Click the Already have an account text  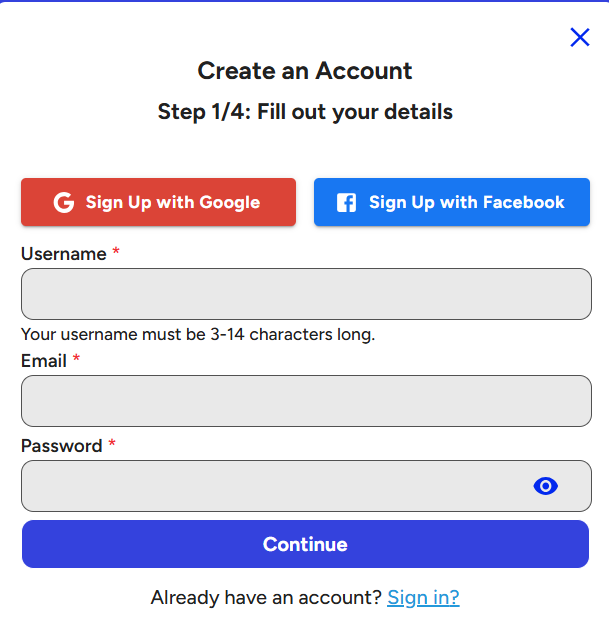[x=266, y=597]
